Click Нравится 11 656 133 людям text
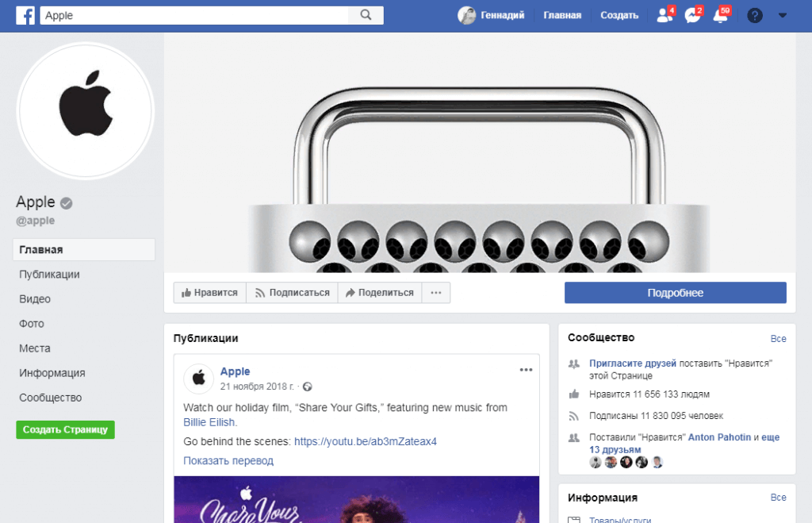812x523 pixels. point(649,394)
